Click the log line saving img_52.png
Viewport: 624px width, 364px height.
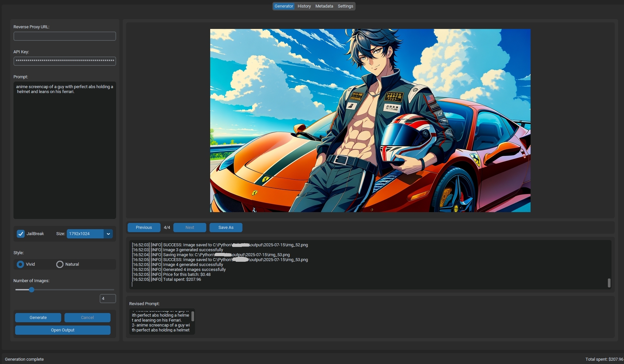click(x=220, y=245)
